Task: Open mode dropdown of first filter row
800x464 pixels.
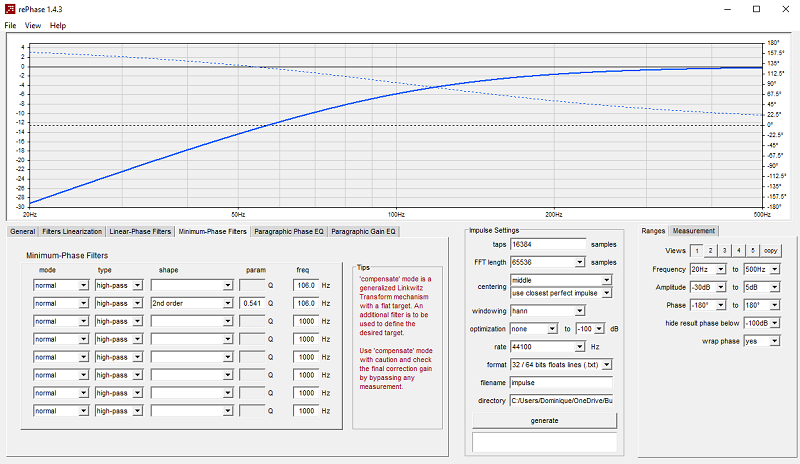Action: [x=61, y=285]
